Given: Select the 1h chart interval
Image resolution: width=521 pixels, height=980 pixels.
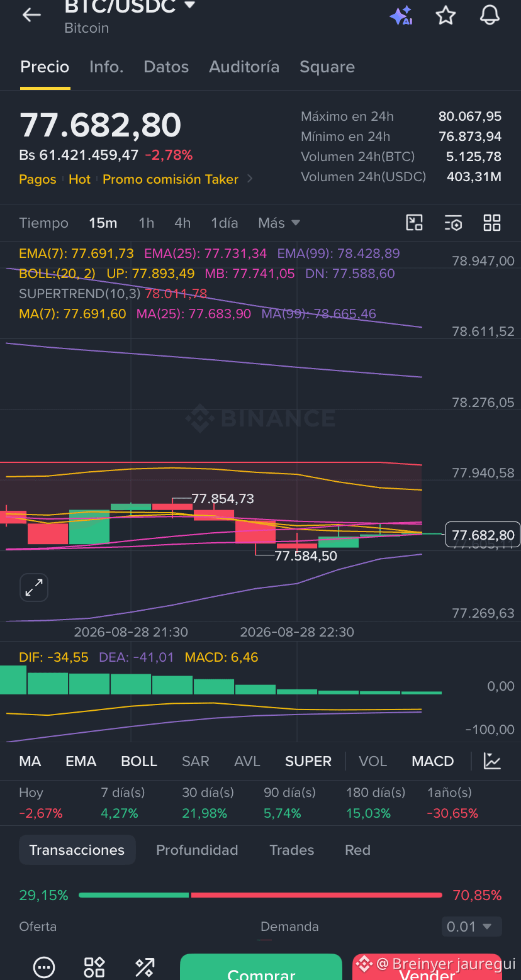Looking at the screenshot, I should (x=146, y=223).
